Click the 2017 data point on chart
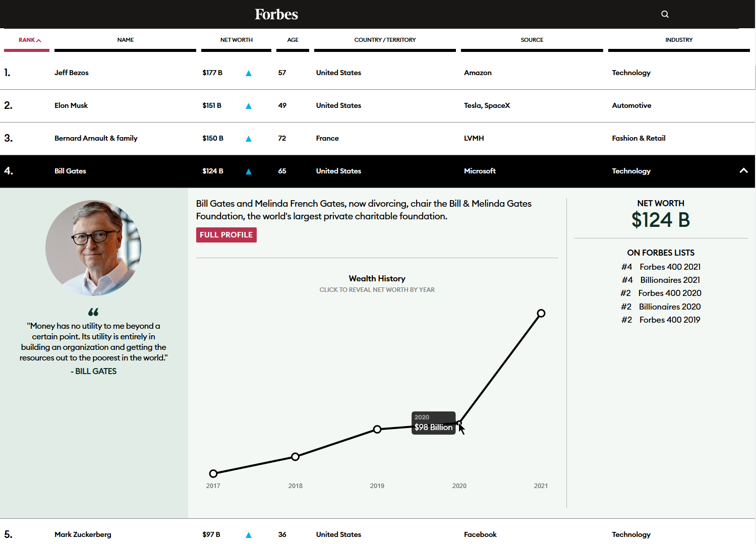This screenshot has height=544, width=756. point(213,473)
